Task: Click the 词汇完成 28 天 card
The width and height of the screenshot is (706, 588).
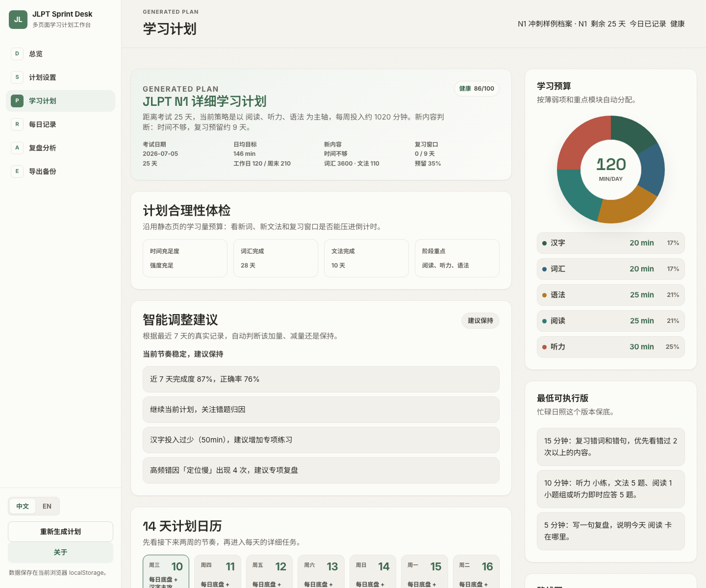Action: [x=276, y=258]
